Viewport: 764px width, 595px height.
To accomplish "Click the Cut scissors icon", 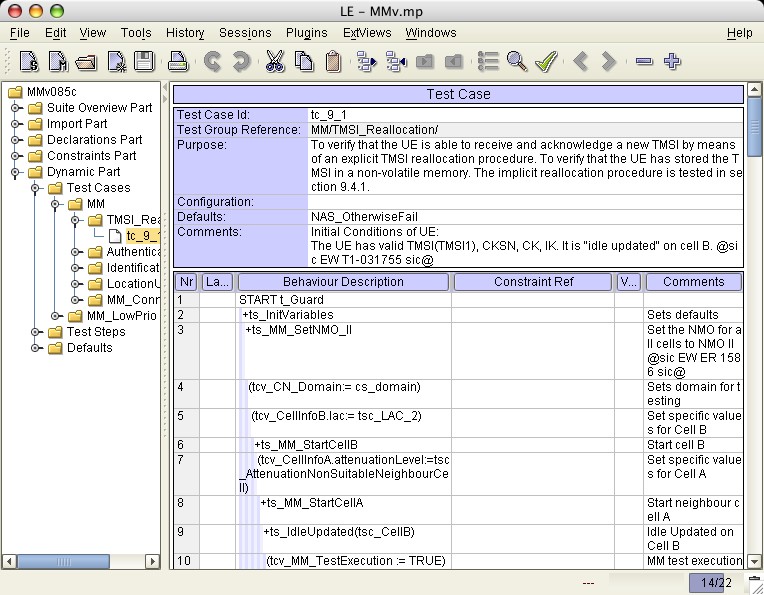I will pyautogui.click(x=274, y=62).
